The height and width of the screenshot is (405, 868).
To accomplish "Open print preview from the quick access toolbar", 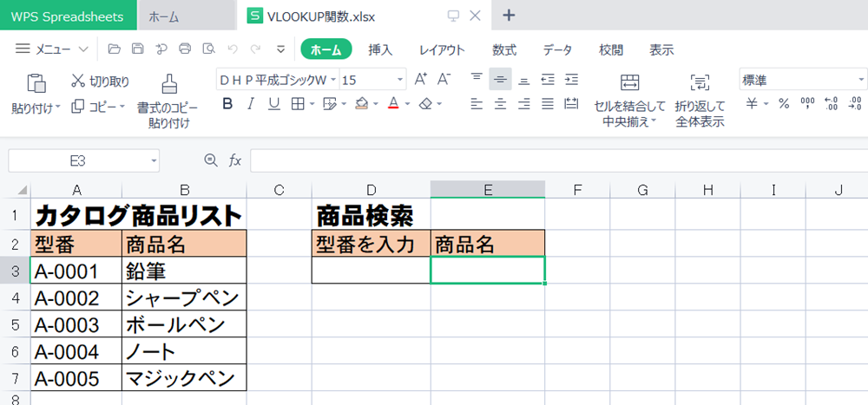I will [208, 49].
